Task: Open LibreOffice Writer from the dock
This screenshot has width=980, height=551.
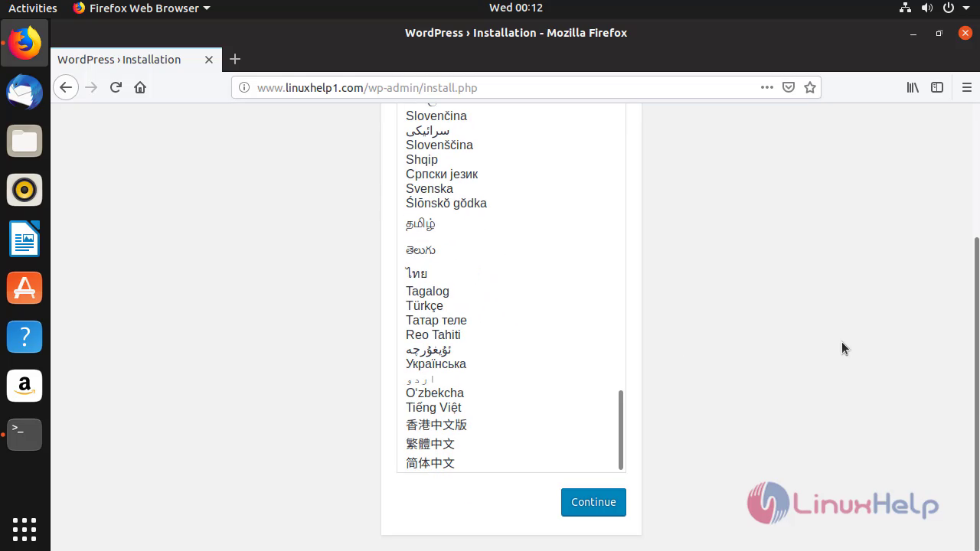Action: [24, 239]
